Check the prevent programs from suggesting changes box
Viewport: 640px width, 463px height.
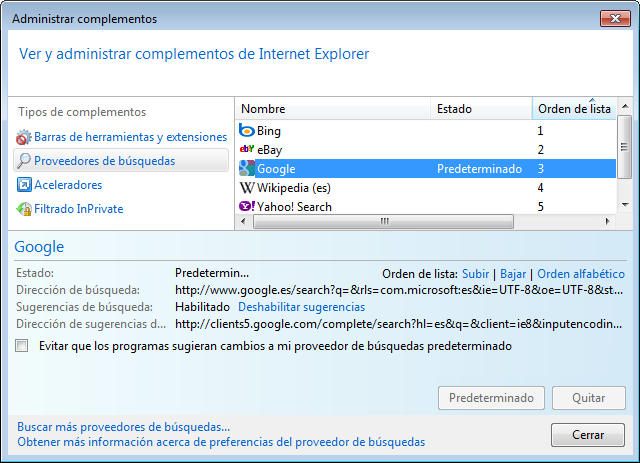click(22, 345)
